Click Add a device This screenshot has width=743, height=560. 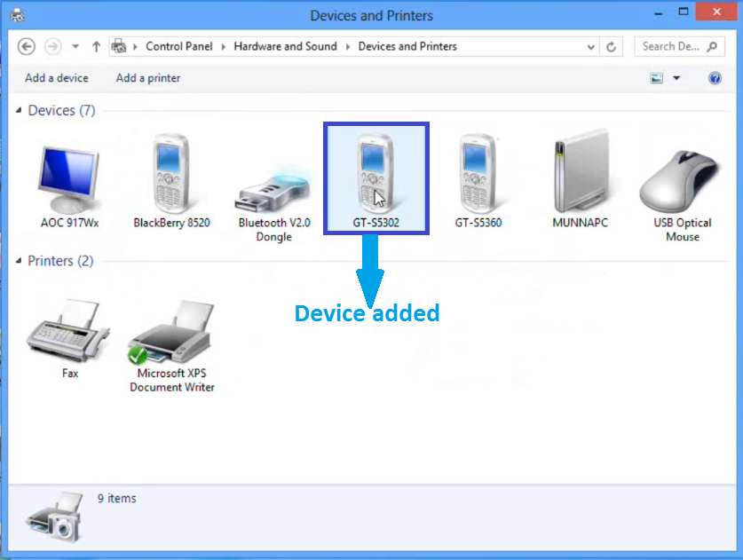click(56, 78)
